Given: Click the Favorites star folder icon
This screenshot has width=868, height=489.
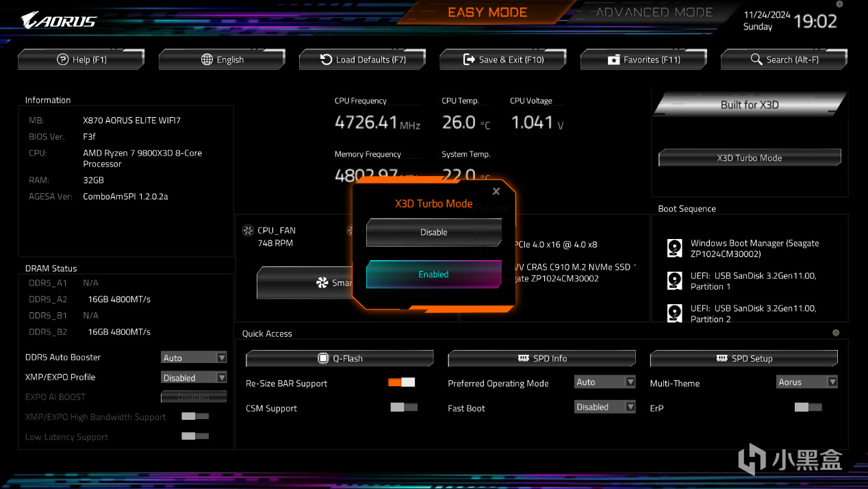Looking at the screenshot, I should pyautogui.click(x=613, y=60).
